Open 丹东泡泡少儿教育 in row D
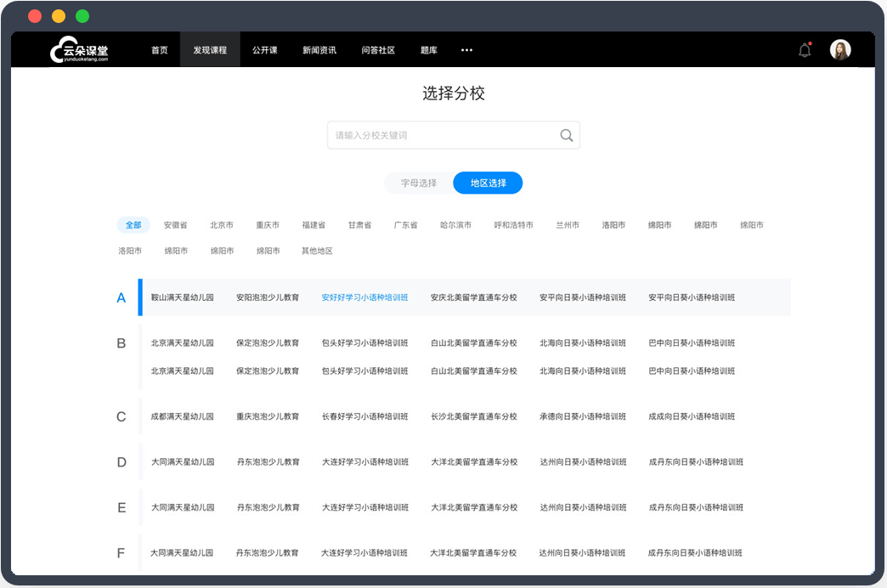This screenshot has height=588, width=887. pyautogui.click(x=268, y=461)
